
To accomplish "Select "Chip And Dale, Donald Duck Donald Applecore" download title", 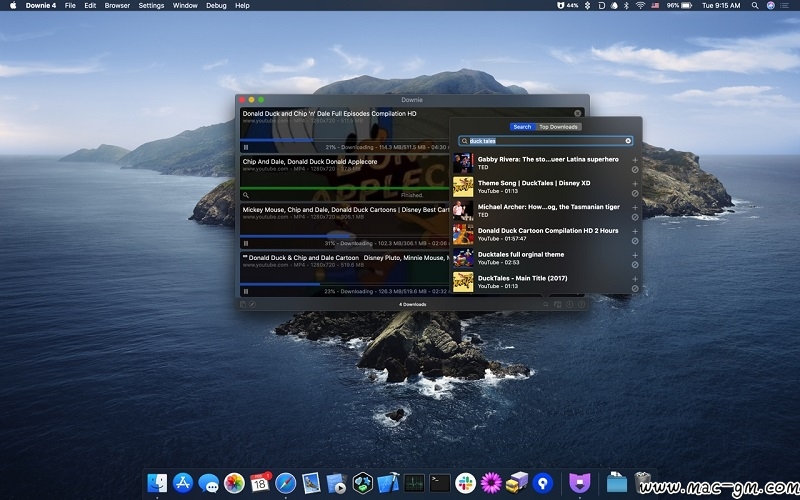I will (x=310, y=162).
